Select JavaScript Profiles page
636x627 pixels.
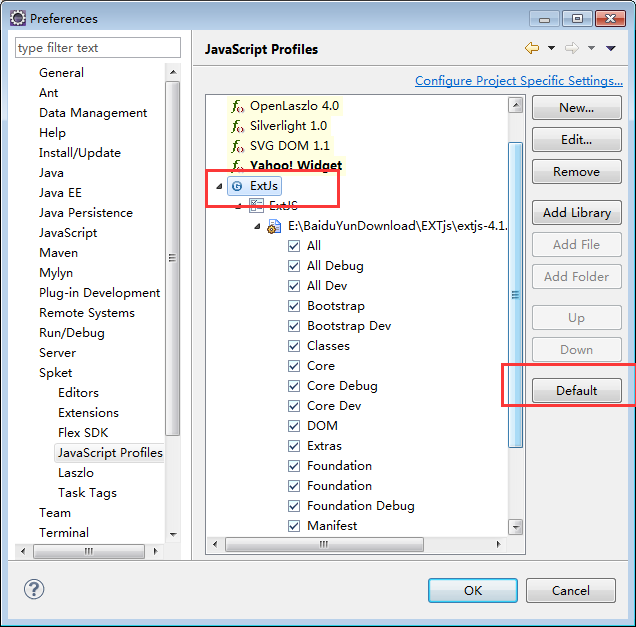(110, 453)
